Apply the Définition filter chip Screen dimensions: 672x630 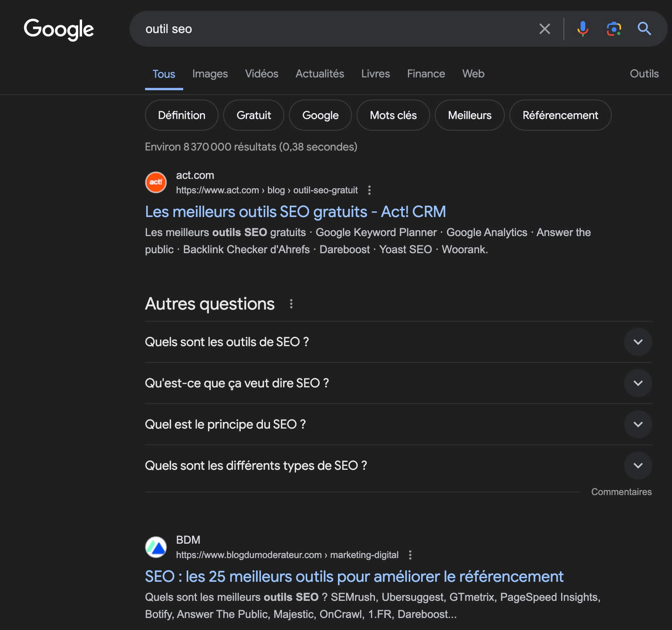[182, 115]
